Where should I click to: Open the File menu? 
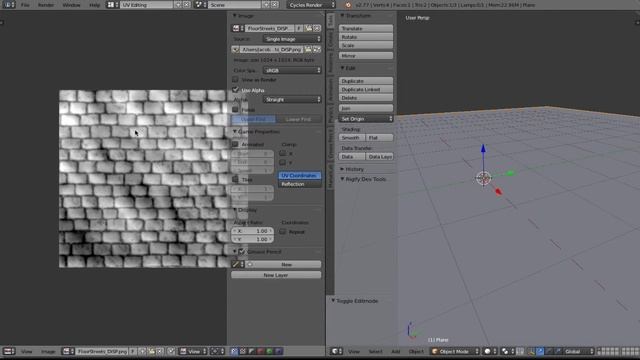pyautogui.click(x=25, y=5)
